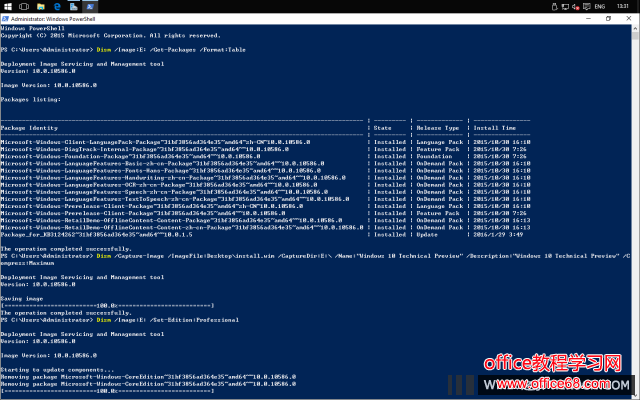Image resolution: width=640 pixels, height=400 pixels.
Task: Open the Windows Start menu
Action: pyautogui.click(x=8, y=6)
